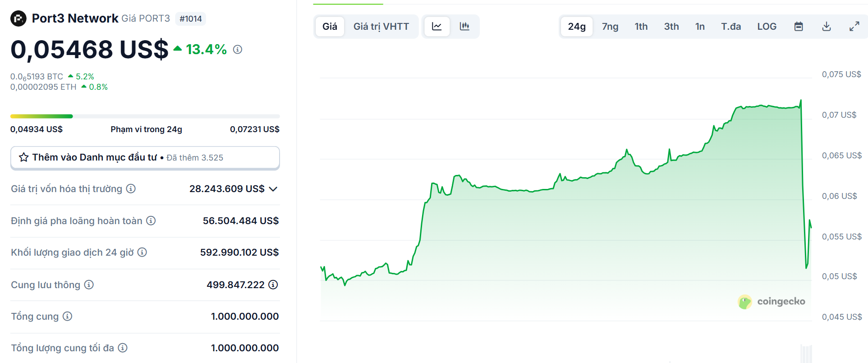Click the 0,06 US$ axis label
The width and height of the screenshot is (868, 363).
(840, 196)
